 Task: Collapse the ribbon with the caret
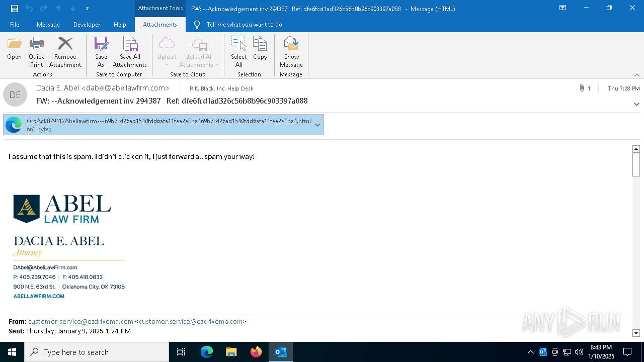(637, 75)
